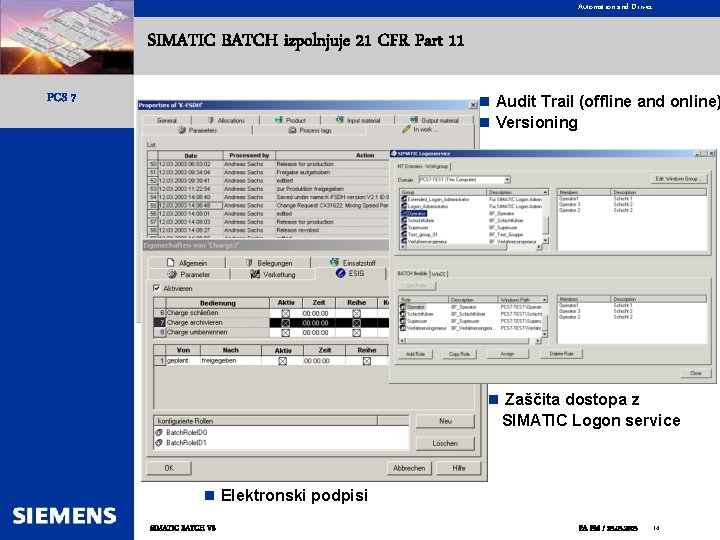Select 'freigegeben' cell in Nach column

(x=230, y=361)
